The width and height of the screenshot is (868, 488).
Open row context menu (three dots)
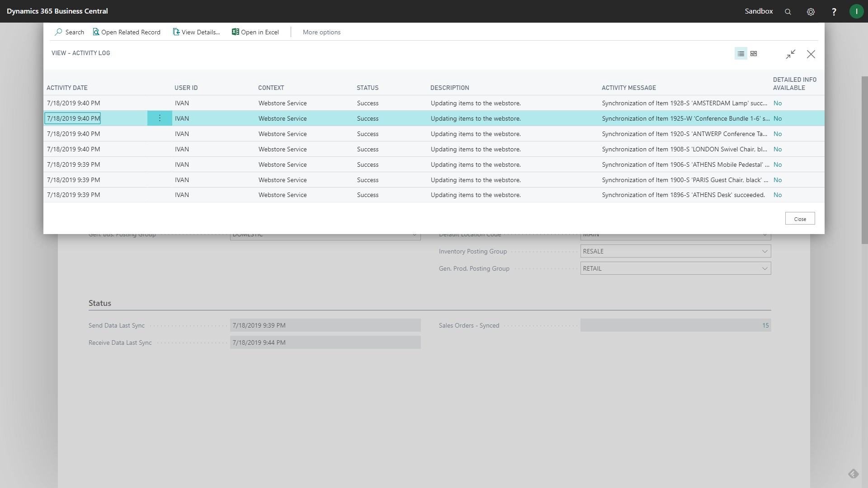click(160, 118)
